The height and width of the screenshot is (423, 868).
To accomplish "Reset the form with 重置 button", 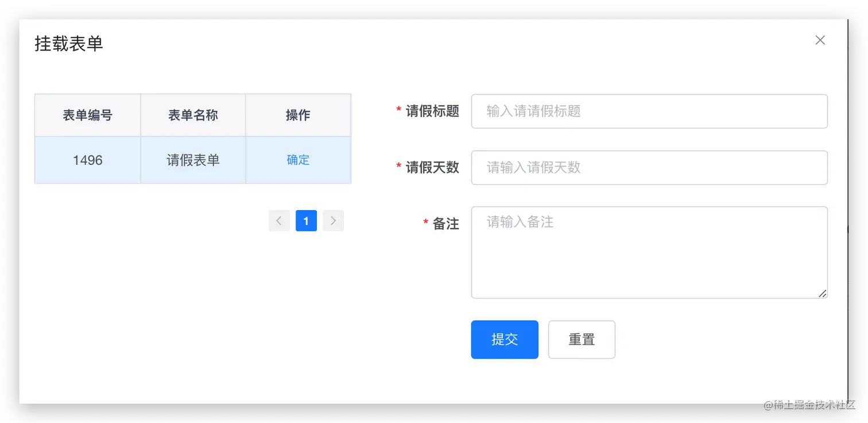I will (x=582, y=340).
